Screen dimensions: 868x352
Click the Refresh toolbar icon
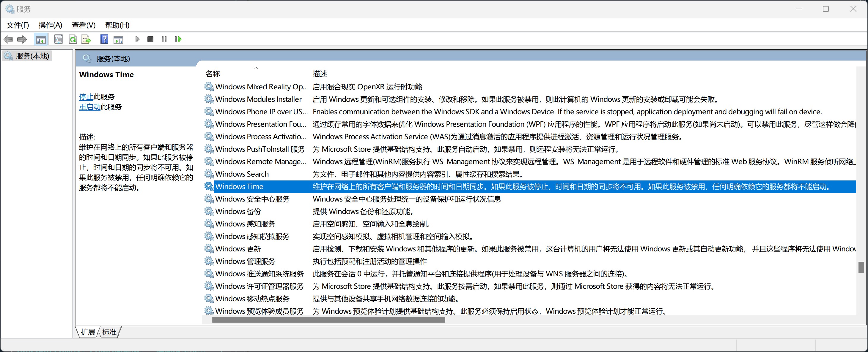click(73, 39)
